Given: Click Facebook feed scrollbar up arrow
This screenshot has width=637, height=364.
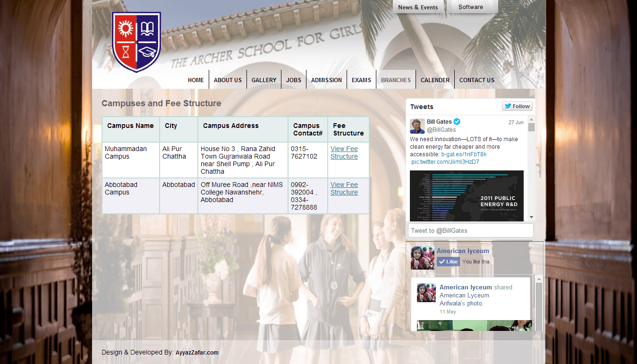Looking at the screenshot, I should 539,279.
